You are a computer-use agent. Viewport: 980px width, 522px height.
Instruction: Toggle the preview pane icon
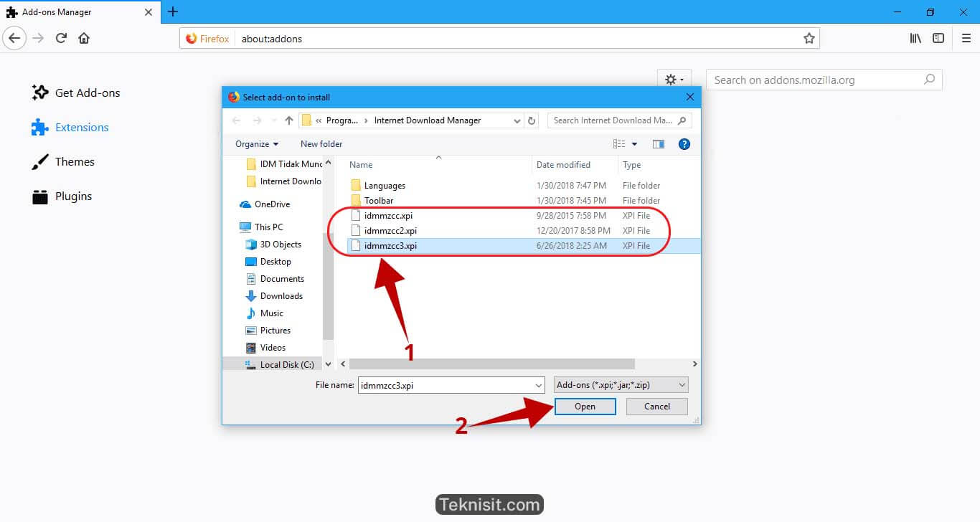click(x=658, y=144)
